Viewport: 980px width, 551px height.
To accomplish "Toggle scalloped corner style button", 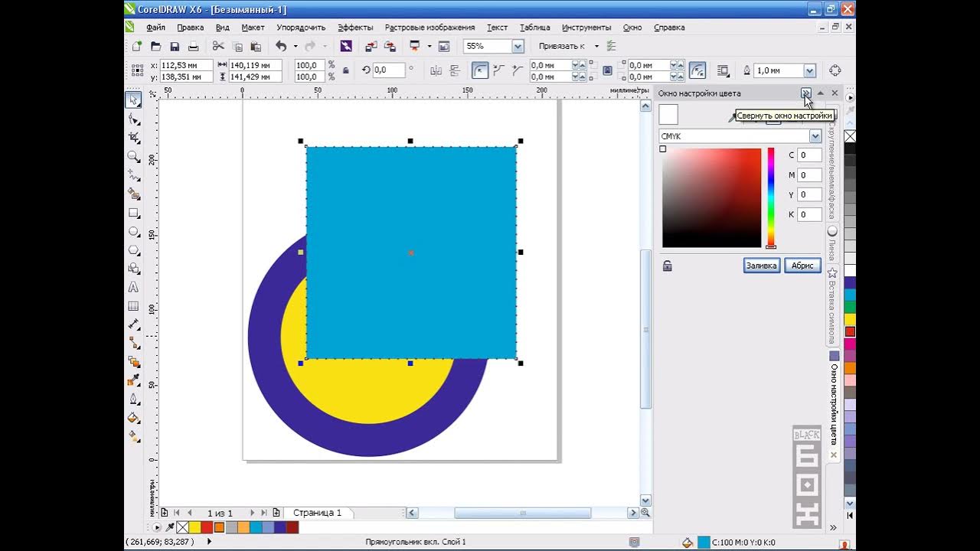I will (499, 70).
